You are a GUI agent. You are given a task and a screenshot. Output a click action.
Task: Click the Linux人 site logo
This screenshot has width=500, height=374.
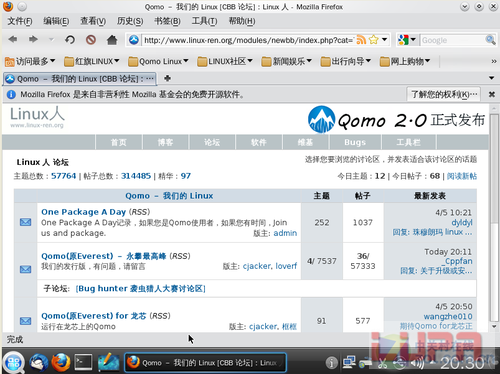pyautogui.click(x=37, y=117)
